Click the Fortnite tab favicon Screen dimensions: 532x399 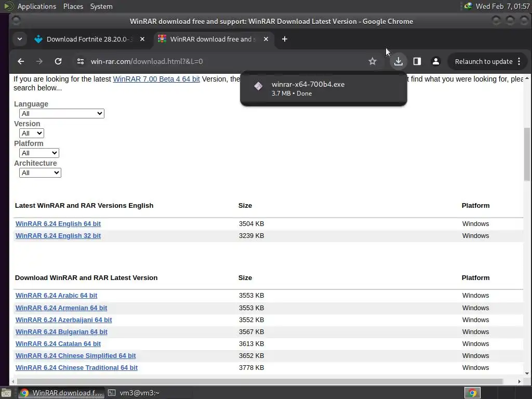click(38, 39)
